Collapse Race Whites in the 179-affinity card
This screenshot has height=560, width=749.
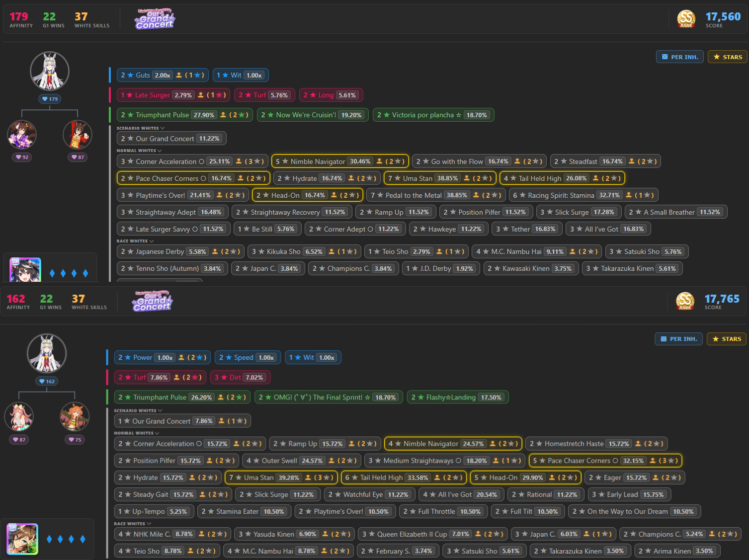coord(135,241)
